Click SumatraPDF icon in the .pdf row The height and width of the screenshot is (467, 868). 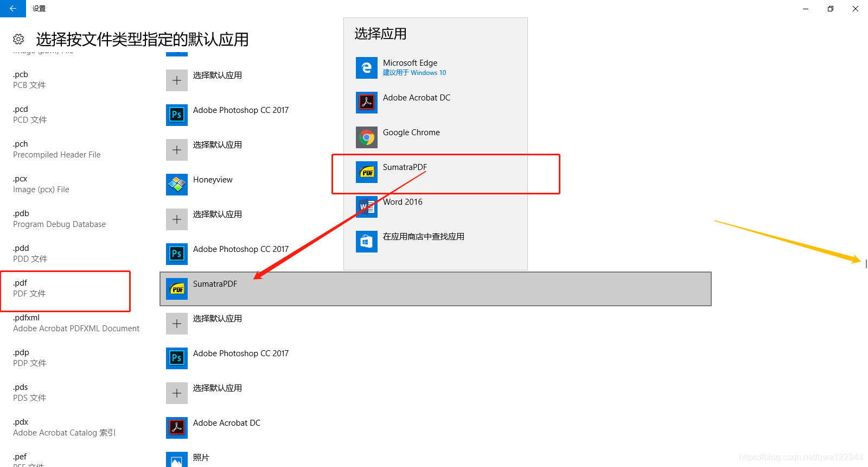[x=177, y=289]
